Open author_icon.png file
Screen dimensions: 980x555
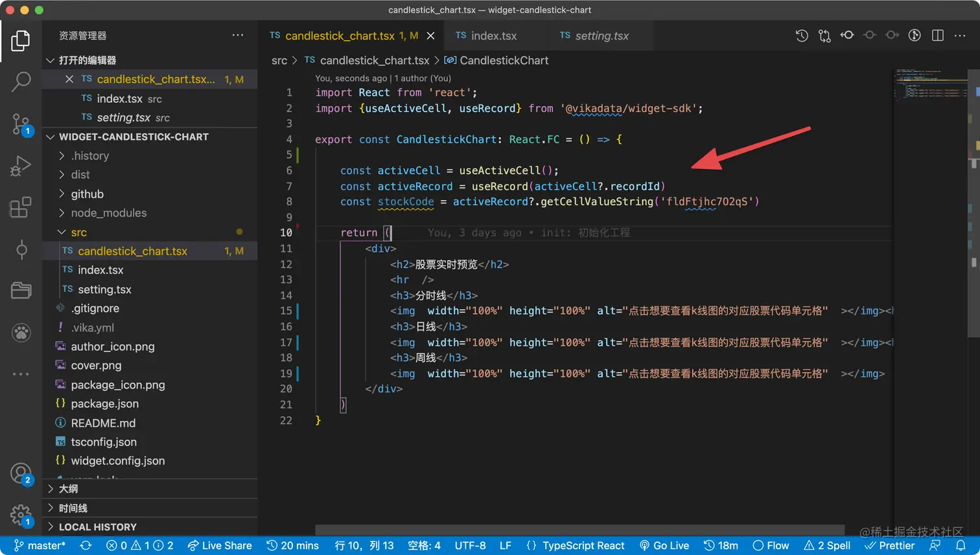(x=150, y=346)
